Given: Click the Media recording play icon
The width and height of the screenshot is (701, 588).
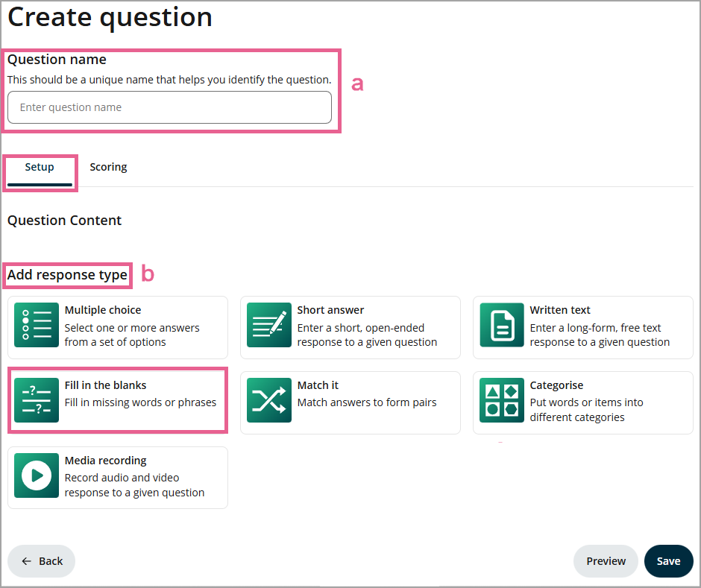Looking at the screenshot, I should point(37,476).
